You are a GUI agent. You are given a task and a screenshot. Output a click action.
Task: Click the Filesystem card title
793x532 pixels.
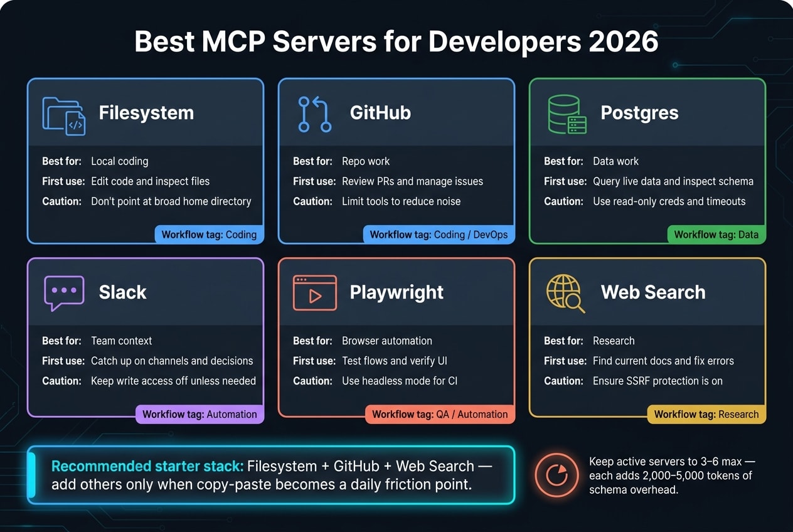click(x=146, y=113)
